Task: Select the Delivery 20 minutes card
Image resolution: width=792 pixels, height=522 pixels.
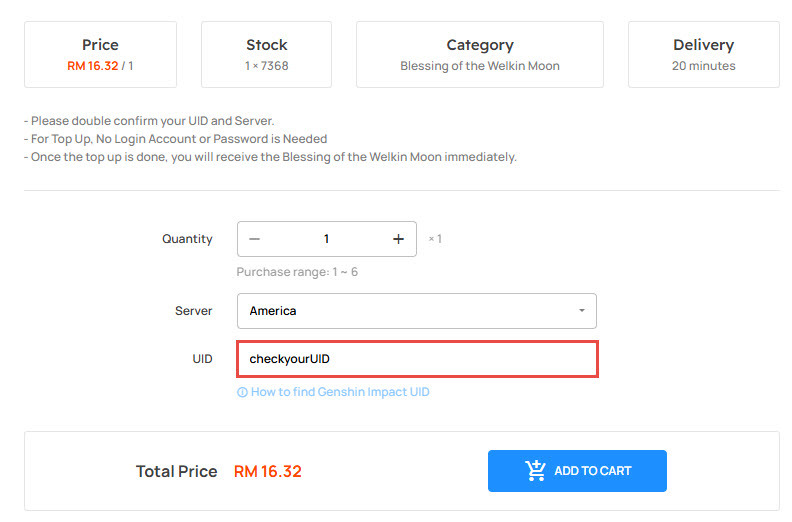Action: [x=704, y=55]
